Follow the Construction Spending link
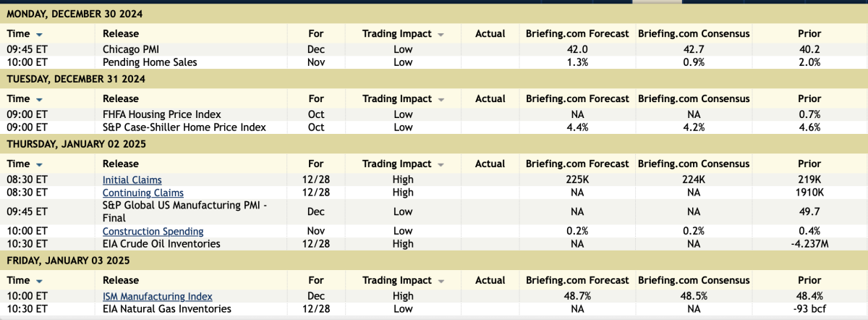The height and width of the screenshot is (320, 868). pyautogui.click(x=153, y=232)
